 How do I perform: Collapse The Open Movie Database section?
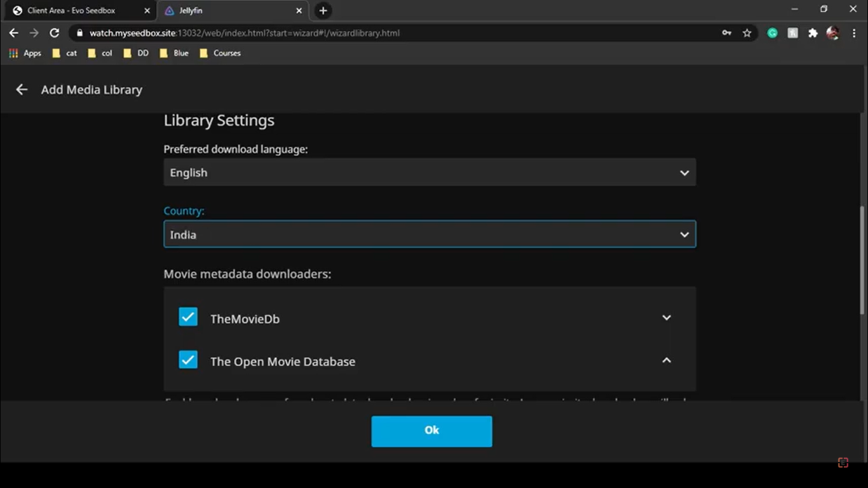[666, 360]
